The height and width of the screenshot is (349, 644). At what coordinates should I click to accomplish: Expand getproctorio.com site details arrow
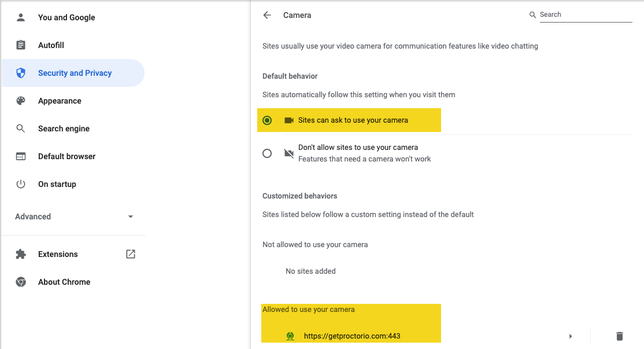tap(571, 336)
